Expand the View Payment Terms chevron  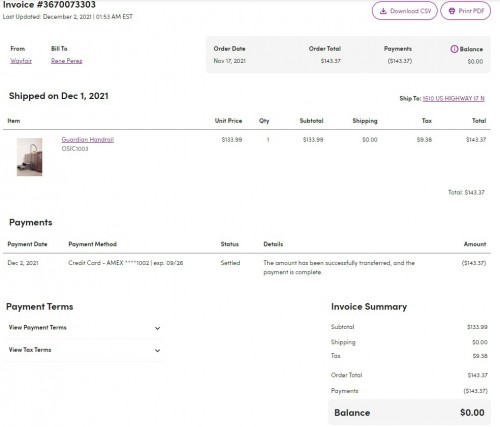pyautogui.click(x=157, y=328)
